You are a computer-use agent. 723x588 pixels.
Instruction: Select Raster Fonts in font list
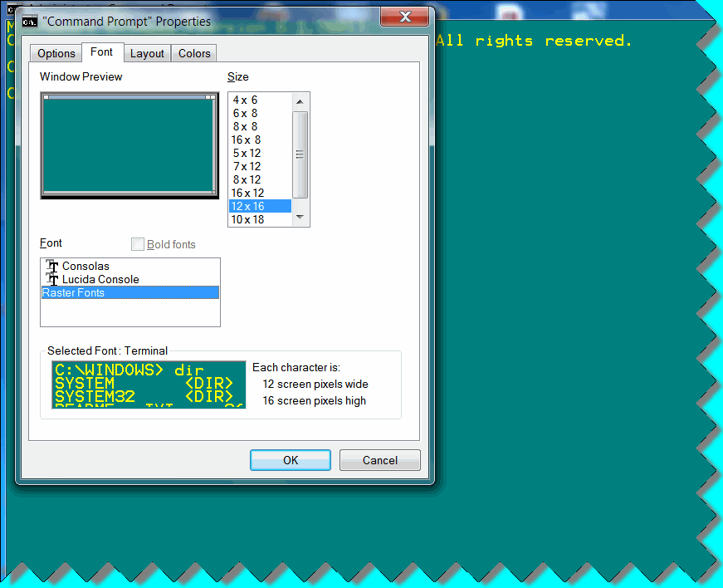[130, 293]
